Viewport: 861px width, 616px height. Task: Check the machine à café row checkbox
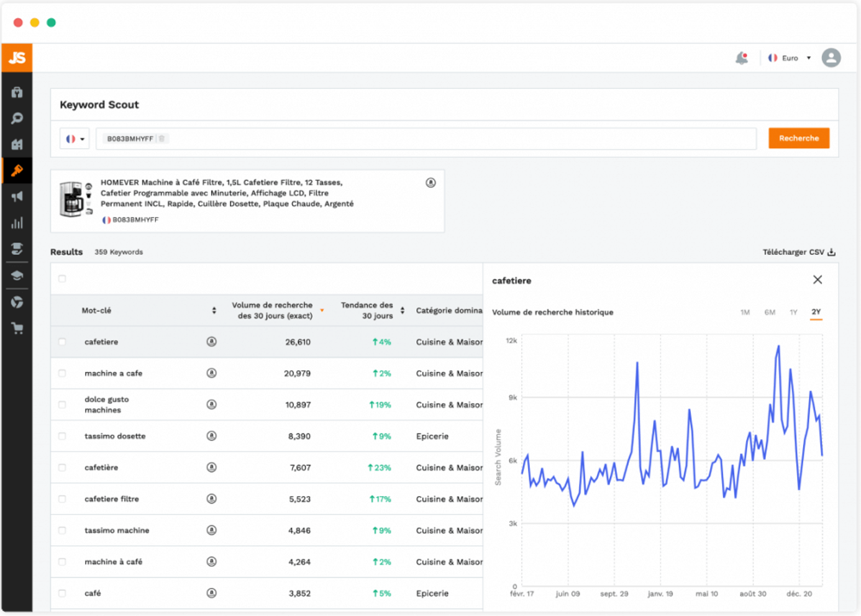(x=62, y=561)
